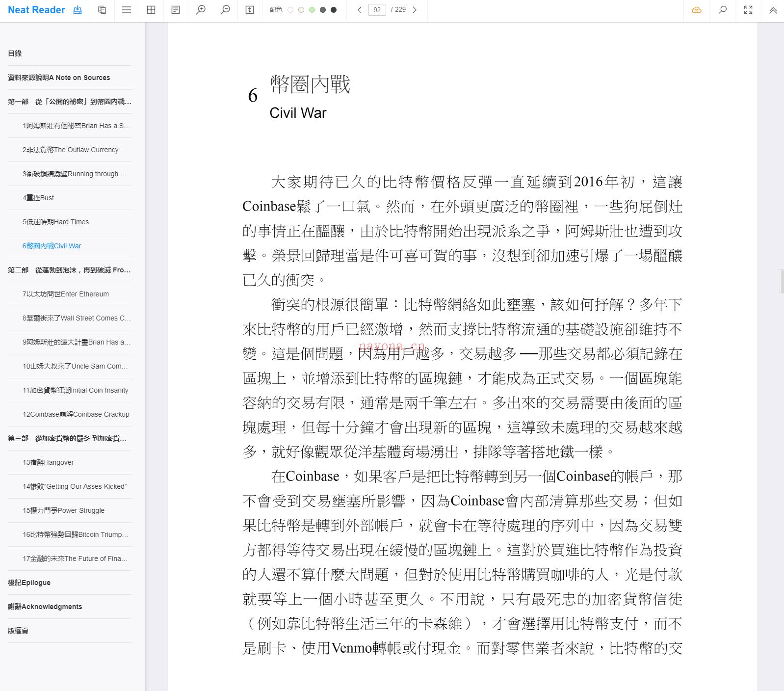This screenshot has width=784, height=691.
Task: Collapse toolbar with double up chevron
Action: tap(773, 10)
